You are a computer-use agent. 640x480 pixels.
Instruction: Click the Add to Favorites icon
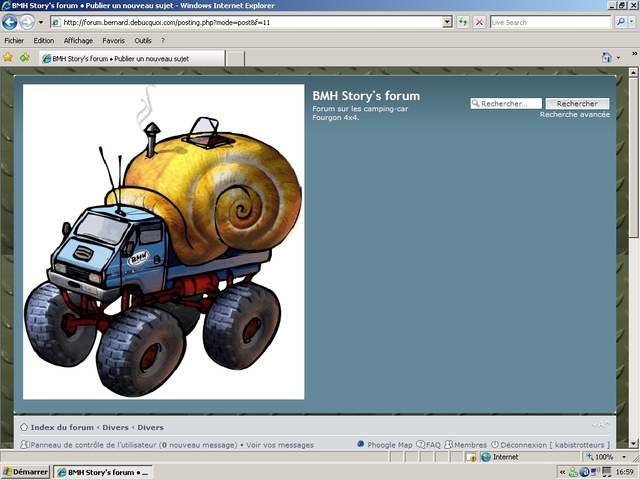click(24, 58)
